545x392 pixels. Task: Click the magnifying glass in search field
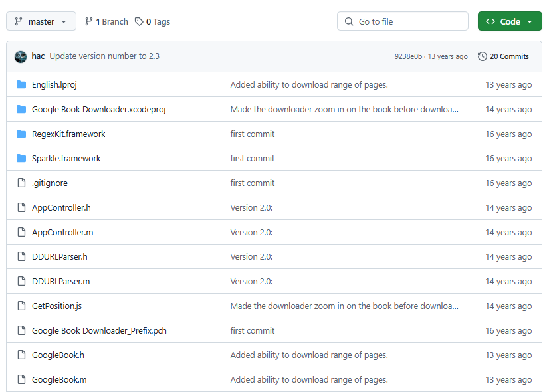tap(349, 21)
